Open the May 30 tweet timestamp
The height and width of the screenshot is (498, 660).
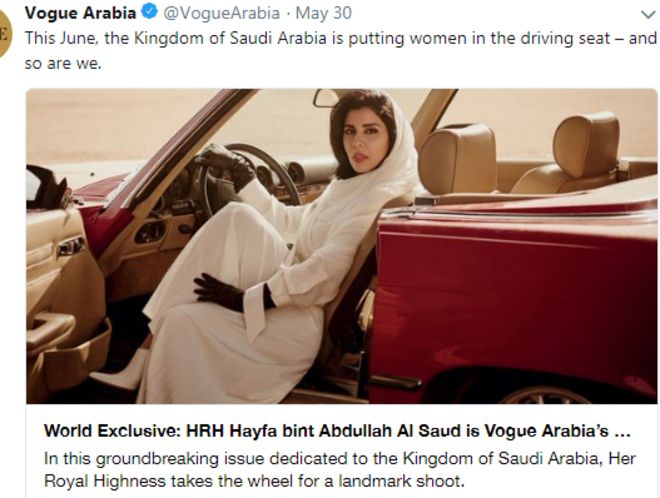pyautogui.click(x=323, y=13)
